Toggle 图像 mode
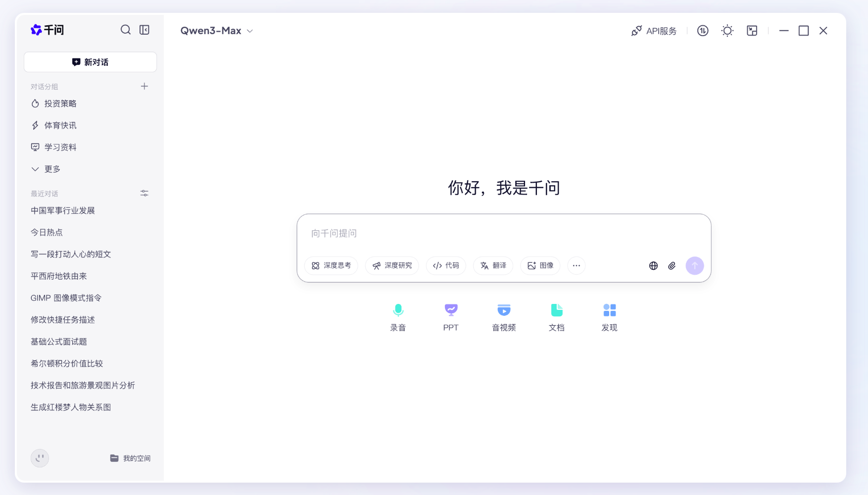The image size is (868, 495). click(x=540, y=266)
